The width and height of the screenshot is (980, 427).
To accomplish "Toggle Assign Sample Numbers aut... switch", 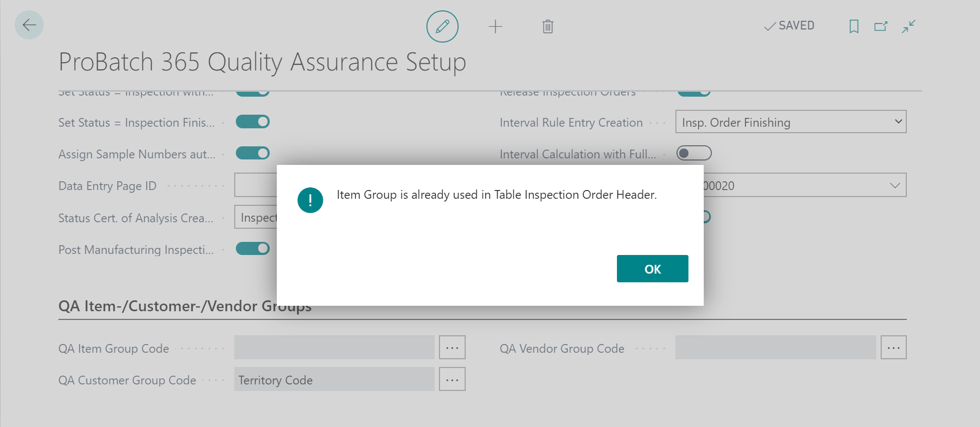I will 253,153.
